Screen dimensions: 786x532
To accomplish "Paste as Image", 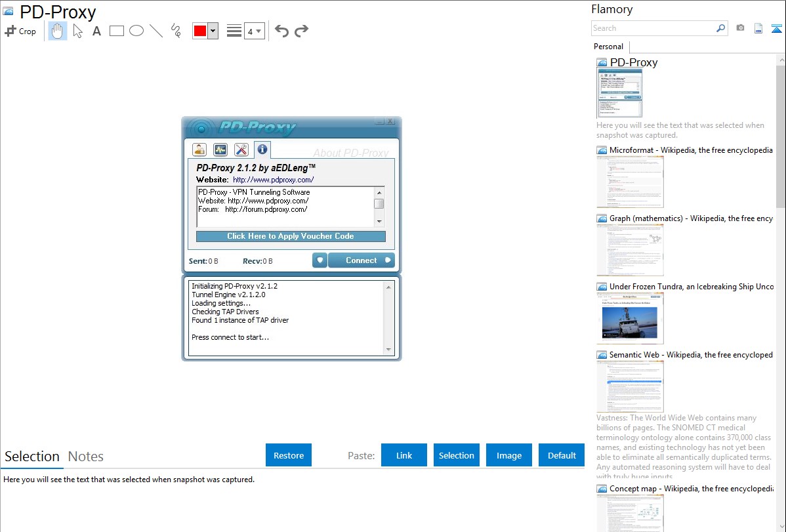I will (509, 455).
